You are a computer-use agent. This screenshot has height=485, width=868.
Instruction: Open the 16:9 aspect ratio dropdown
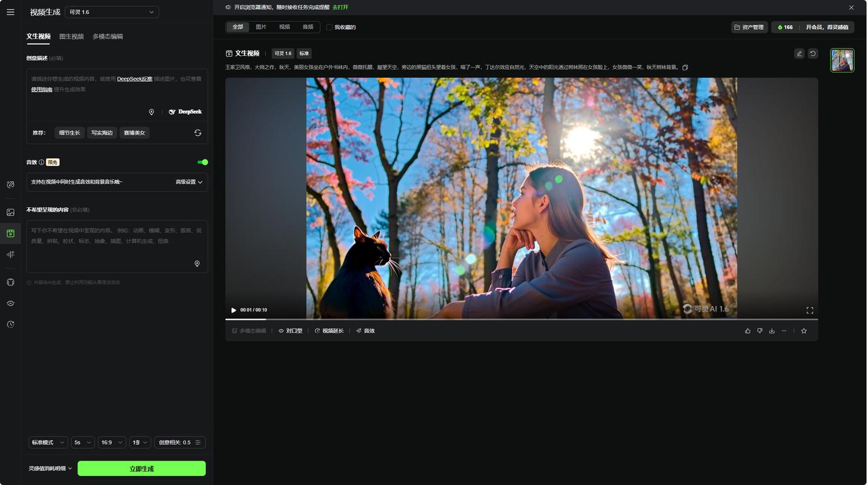[112, 443]
